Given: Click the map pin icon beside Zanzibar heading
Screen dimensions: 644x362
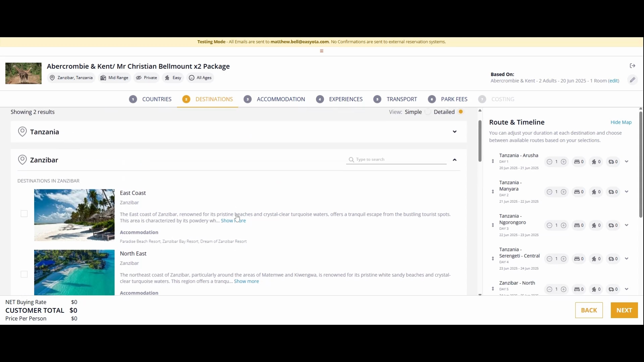Looking at the screenshot, I should tap(22, 160).
